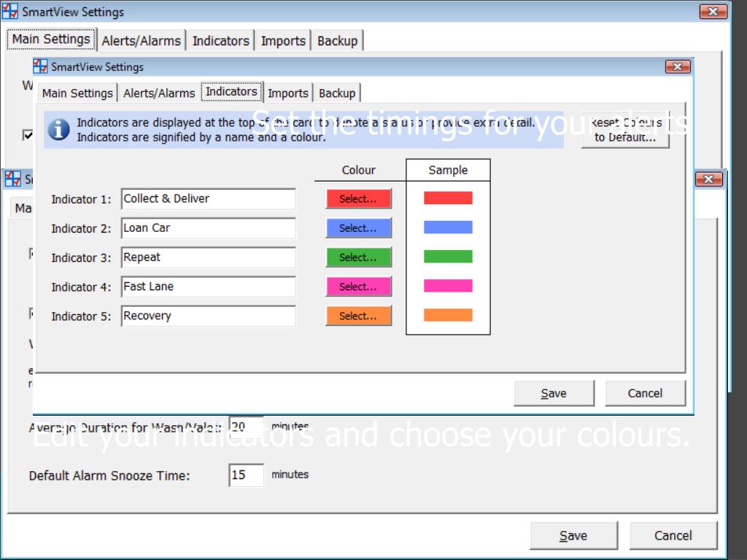Click the 'Indicator 2:' label
The width and height of the screenshot is (747, 560).
point(81,229)
